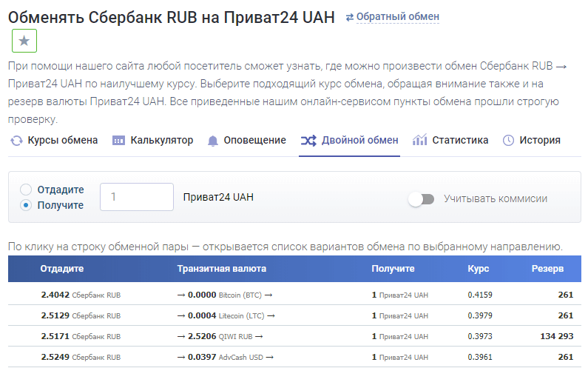This screenshot has height=368, width=588.
Task: Click the 134 293 reserve value
Action: pyautogui.click(x=556, y=336)
